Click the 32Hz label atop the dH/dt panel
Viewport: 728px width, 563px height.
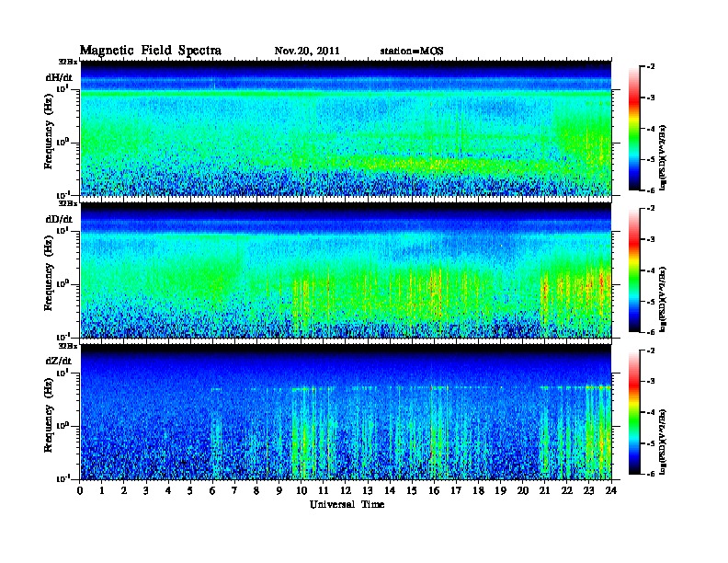pyautogui.click(x=68, y=62)
